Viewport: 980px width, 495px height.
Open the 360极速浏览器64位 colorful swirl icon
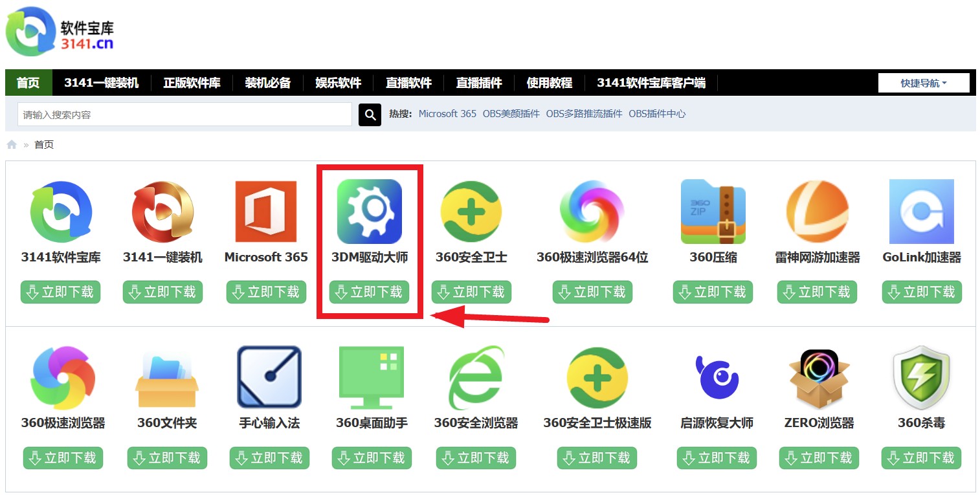592,212
